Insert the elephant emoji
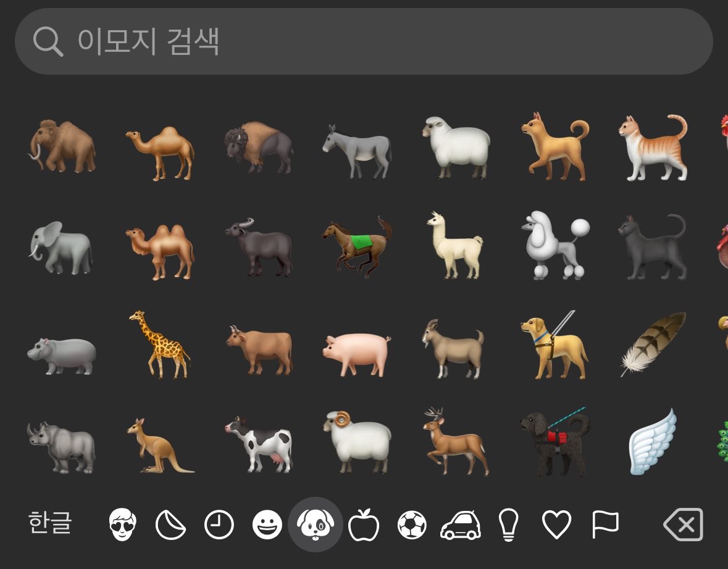 coord(61,248)
